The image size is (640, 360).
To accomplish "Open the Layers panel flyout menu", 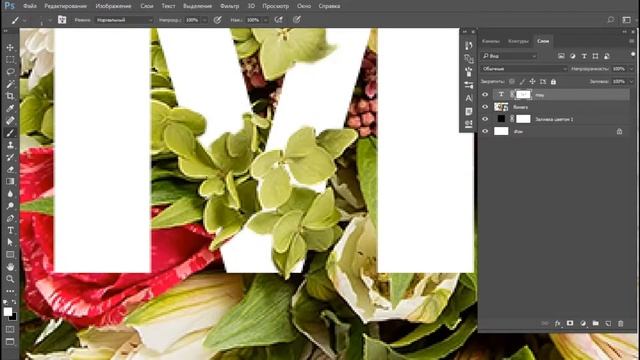I will click(x=631, y=41).
